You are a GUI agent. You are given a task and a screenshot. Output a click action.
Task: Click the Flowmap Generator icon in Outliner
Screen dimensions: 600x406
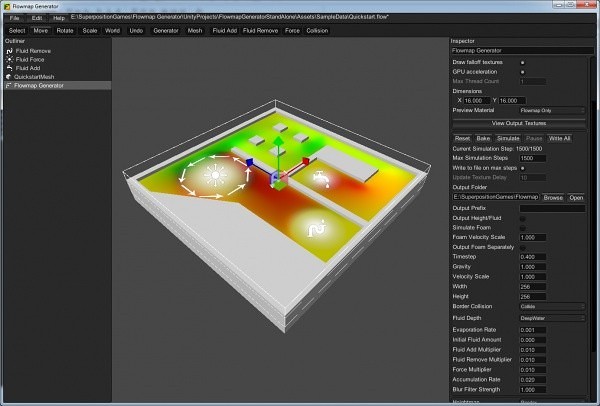9,86
